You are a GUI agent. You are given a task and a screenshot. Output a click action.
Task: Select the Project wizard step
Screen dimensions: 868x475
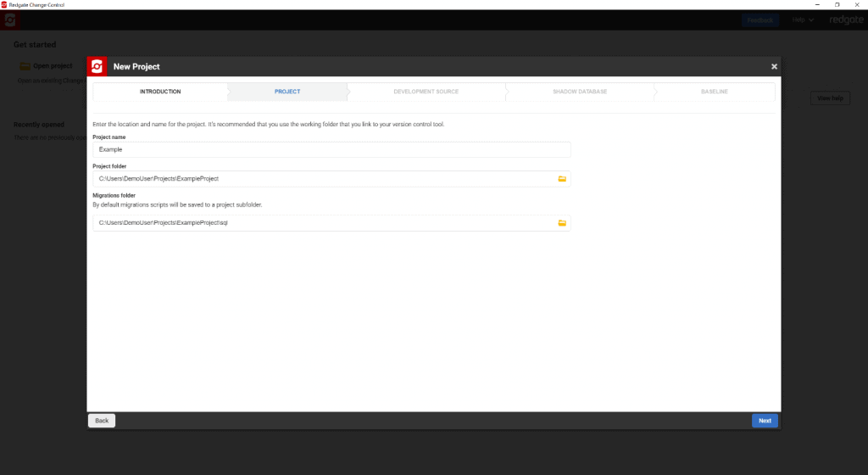click(287, 92)
